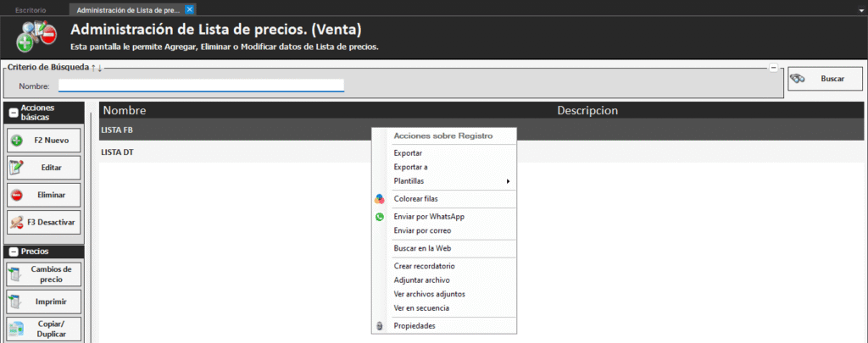Select the LISTA DT row
This screenshot has width=868, height=343.
click(118, 152)
